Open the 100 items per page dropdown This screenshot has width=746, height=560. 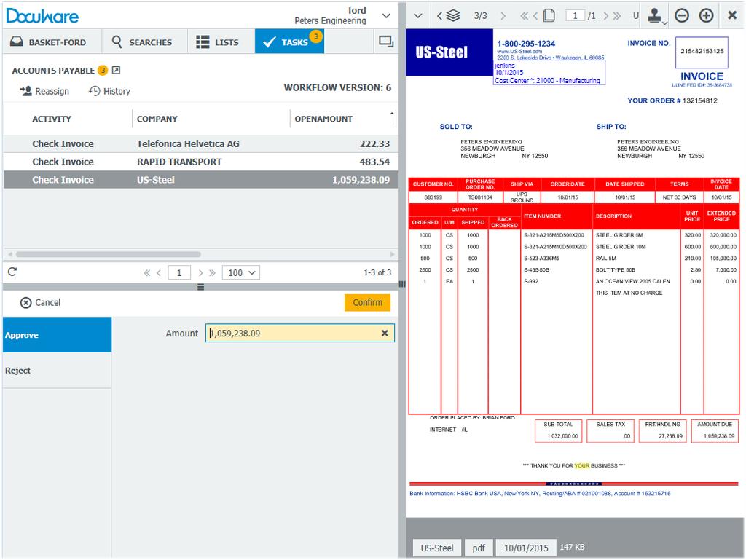click(x=241, y=273)
